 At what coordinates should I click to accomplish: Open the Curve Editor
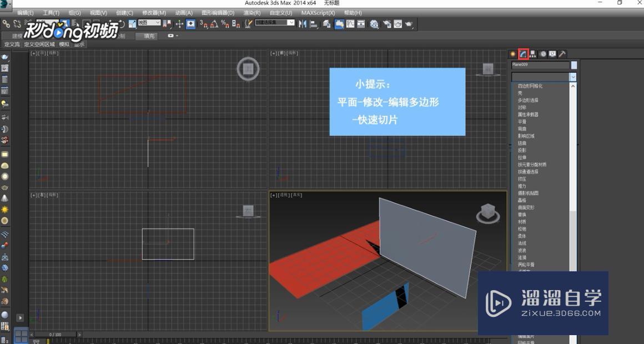pos(350,24)
